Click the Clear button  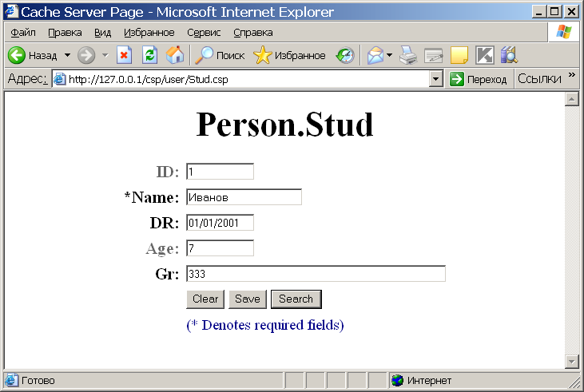(x=205, y=299)
